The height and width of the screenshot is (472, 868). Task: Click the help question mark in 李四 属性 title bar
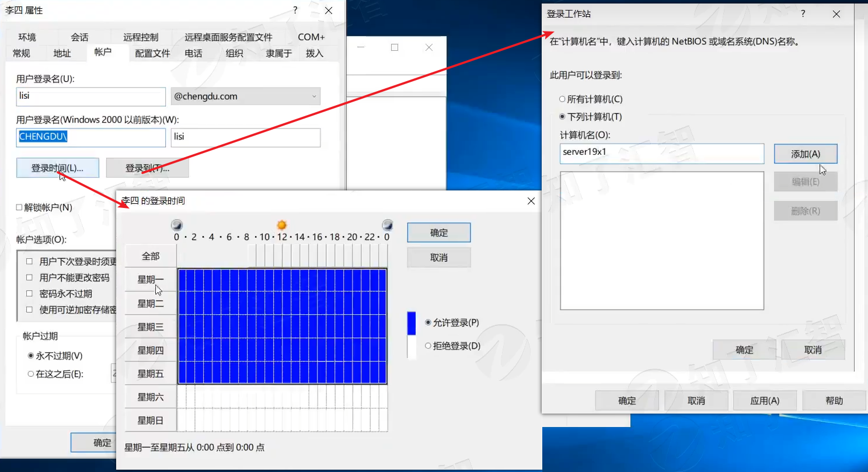point(295,10)
